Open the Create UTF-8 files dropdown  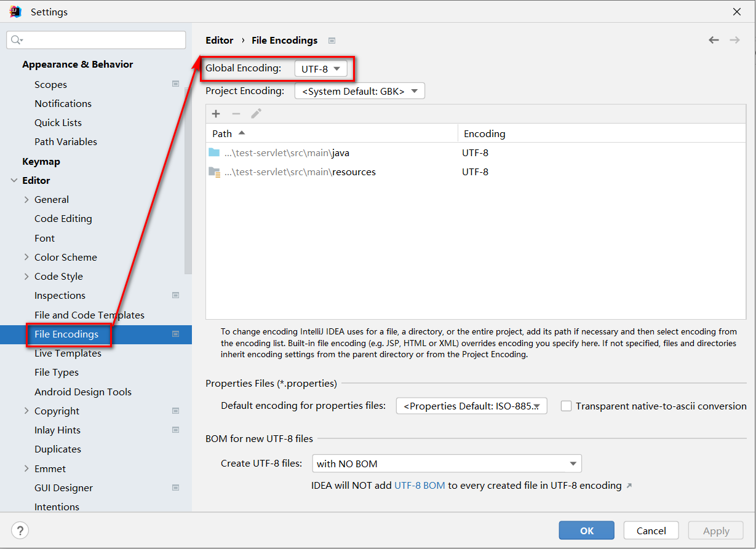click(x=447, y=464)
